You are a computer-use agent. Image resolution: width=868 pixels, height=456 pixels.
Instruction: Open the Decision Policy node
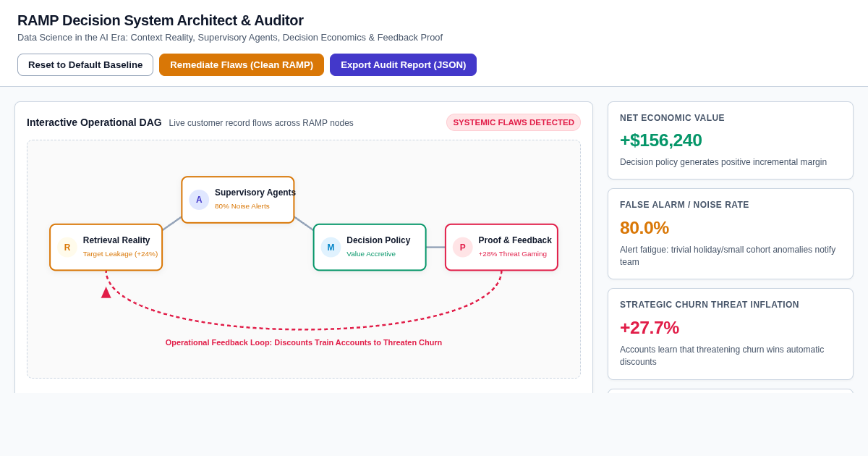[x=370, y=248]
